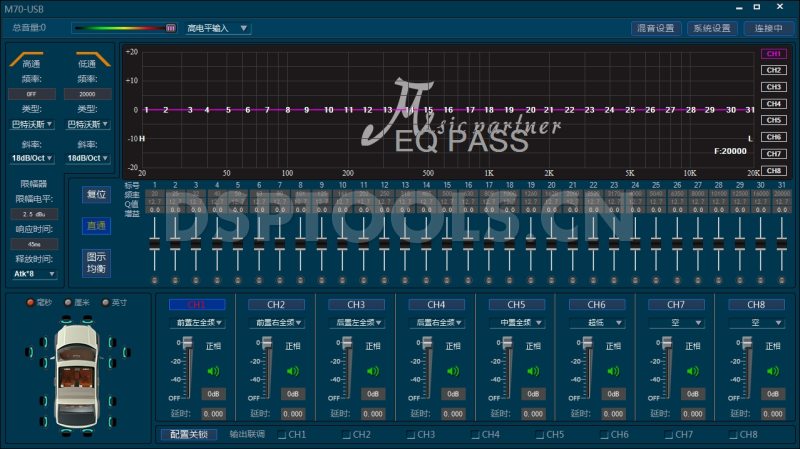Click the 图示均衡 graphic EQ button
Image resolution: width=800 pixels, height=449 pixels.
[x=96, y=262]
